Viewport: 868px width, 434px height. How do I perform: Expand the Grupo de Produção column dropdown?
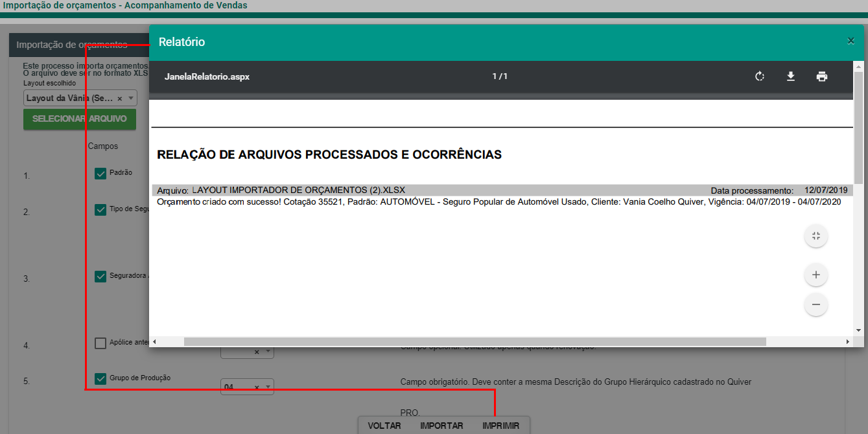pyautogui.click(x=268, y=387)
